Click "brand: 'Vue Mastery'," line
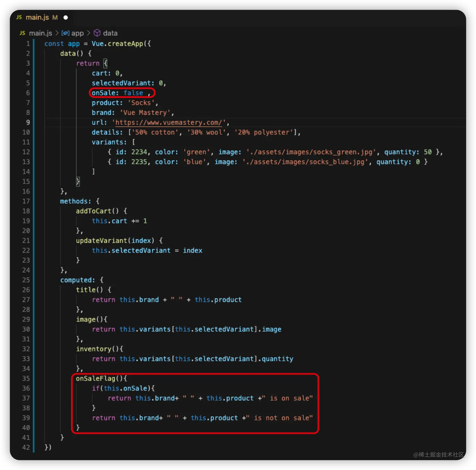 point(133,113)
